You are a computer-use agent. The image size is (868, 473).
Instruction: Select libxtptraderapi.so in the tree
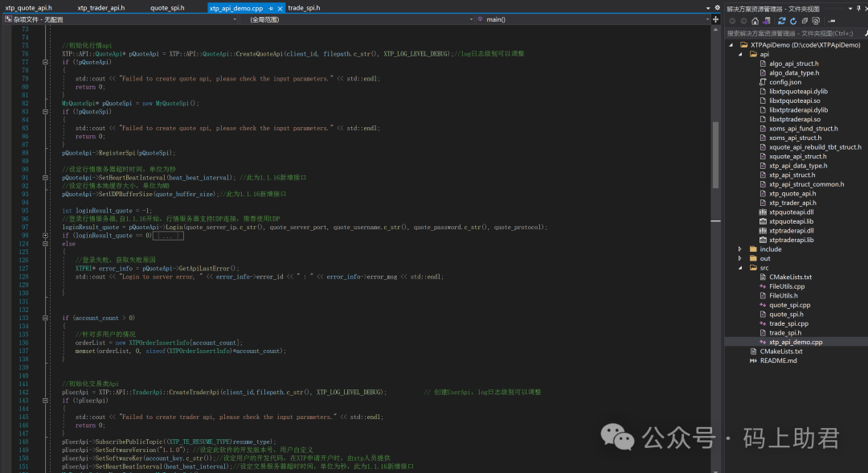click(x=795, y=119)
